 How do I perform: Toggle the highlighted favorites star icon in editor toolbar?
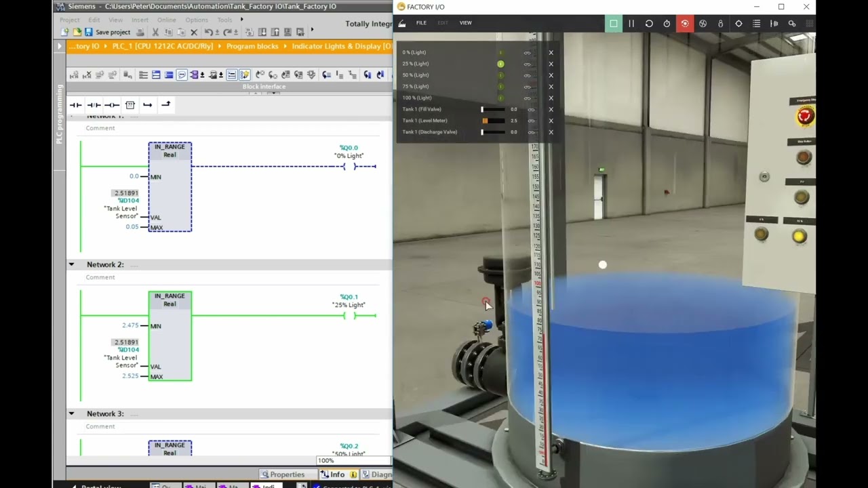244,75
